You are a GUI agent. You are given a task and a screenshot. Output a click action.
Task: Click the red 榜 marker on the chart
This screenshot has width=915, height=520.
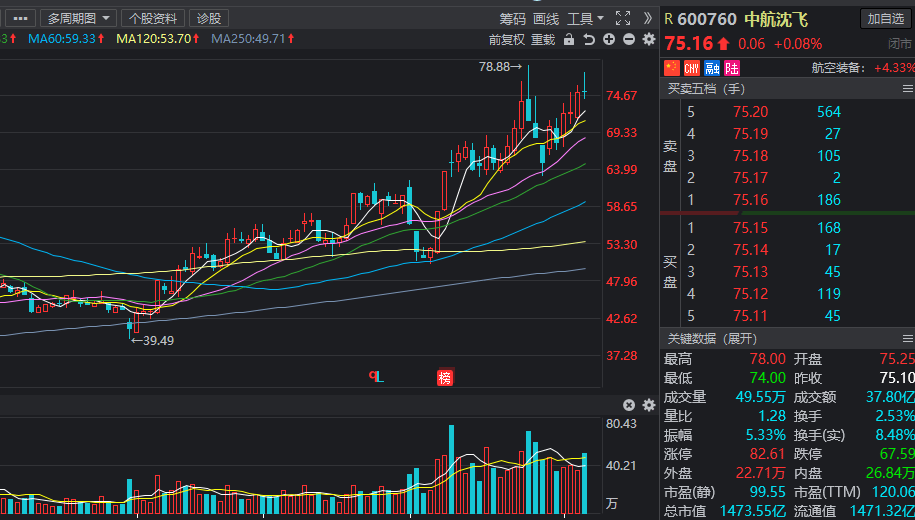444,377
